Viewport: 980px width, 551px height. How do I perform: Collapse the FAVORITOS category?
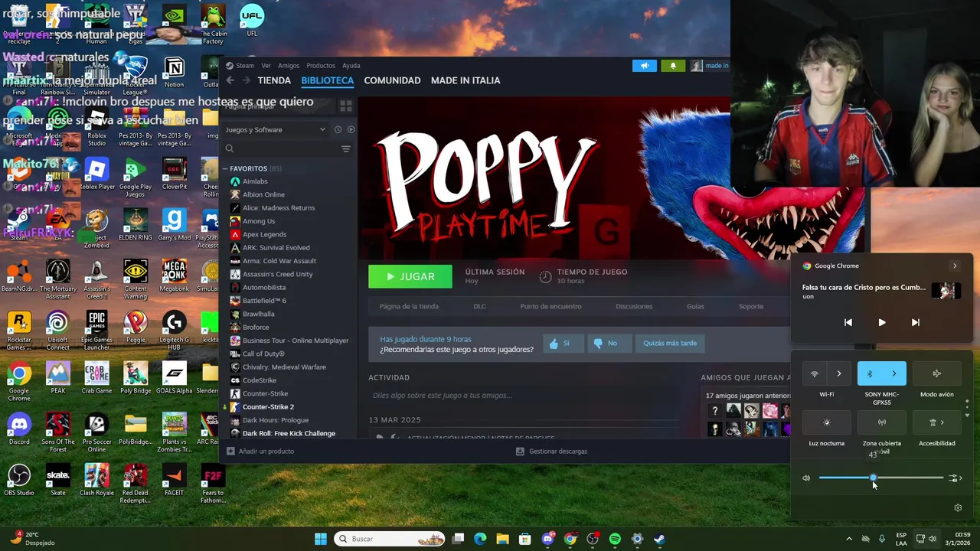pos(225,168)
